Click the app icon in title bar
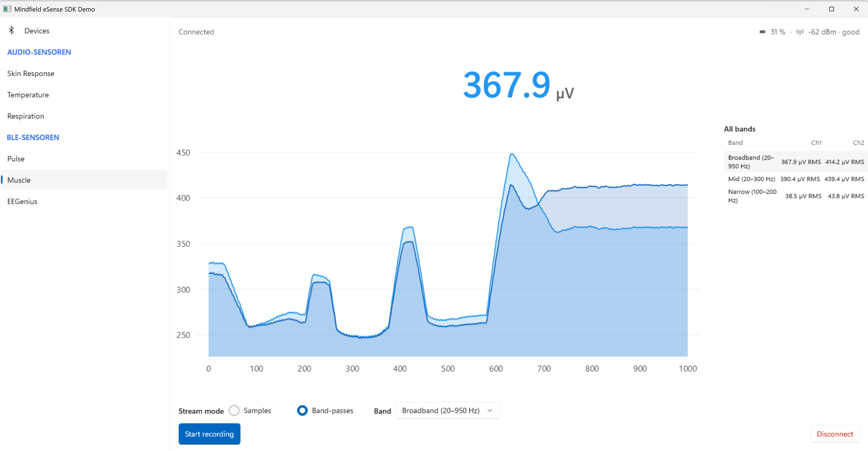This screenshot has width=868, height=451. (7, 9)
